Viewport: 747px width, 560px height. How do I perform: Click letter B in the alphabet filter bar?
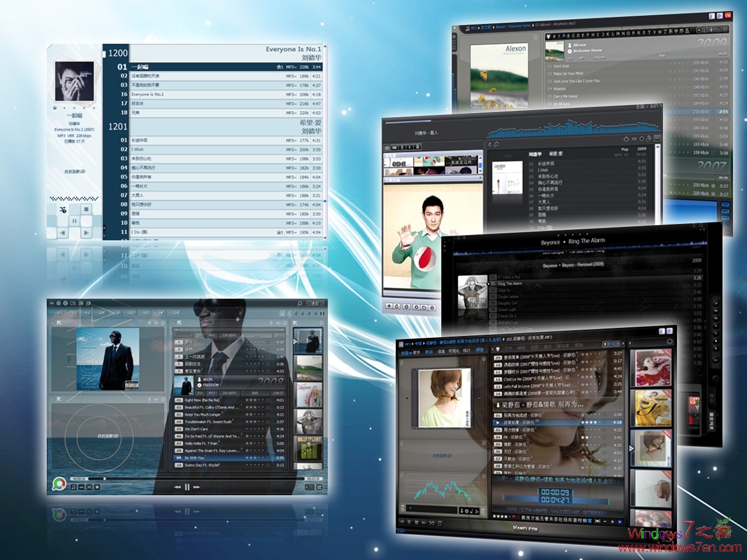(x=568, y=34)
